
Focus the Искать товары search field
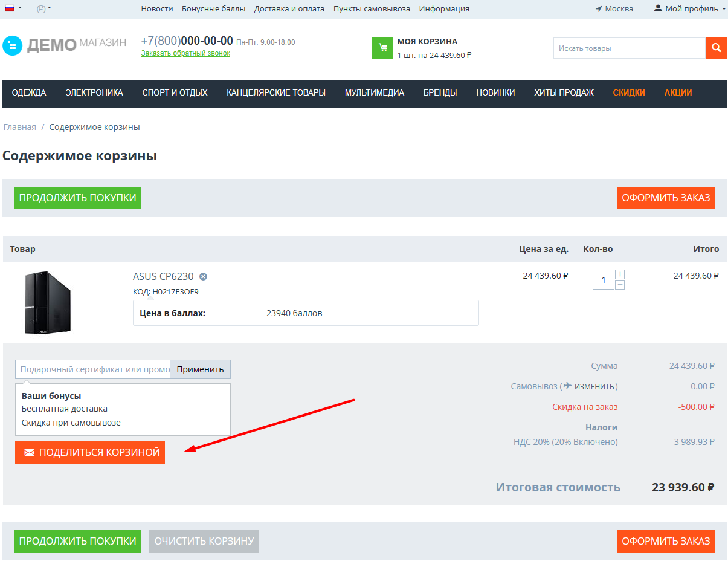click(x=630, y=48)
